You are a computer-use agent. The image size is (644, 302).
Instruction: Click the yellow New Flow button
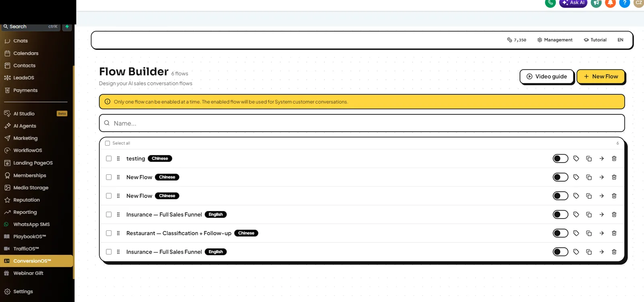point(601,77)
